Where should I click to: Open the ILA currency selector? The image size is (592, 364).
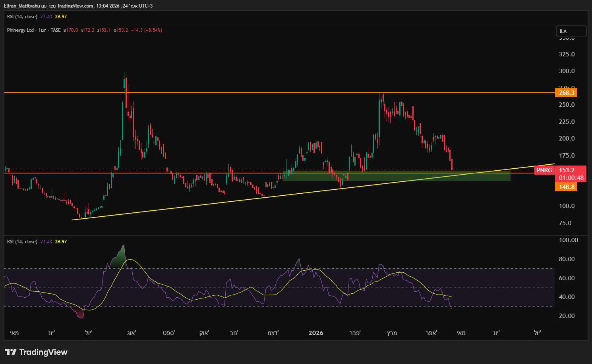[x=571, y=31]
